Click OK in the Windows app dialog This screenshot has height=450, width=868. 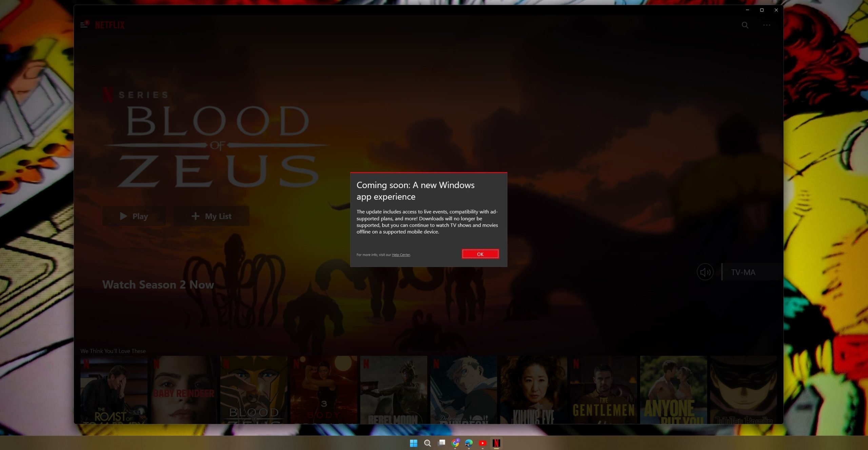click(x=480, y=254)
